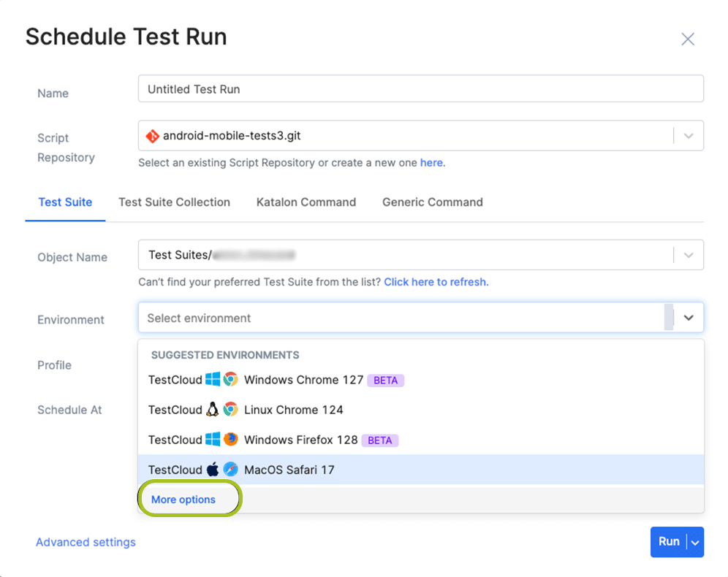The width and height of the screenshot is (728, 577).
Task: Click the Windows logo beside Windows Chrome 127
Action: (x=213, y=380)
